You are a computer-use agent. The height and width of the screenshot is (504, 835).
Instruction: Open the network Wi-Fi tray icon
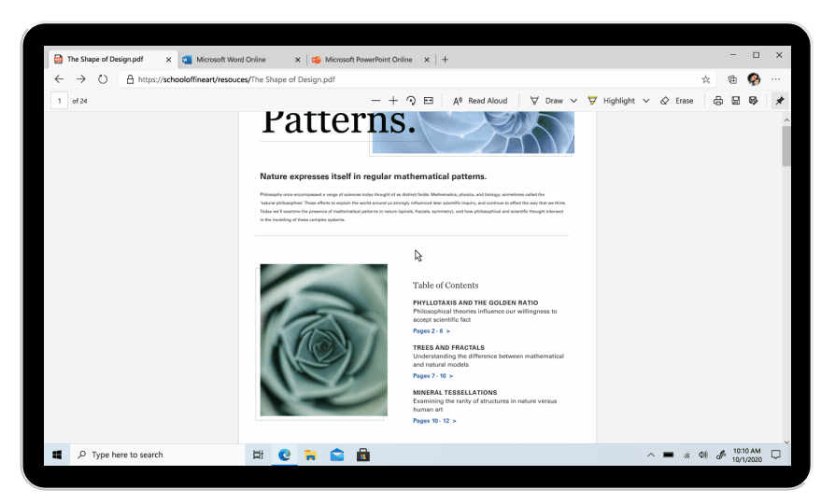pyautogui.click(x=686, y=455)
